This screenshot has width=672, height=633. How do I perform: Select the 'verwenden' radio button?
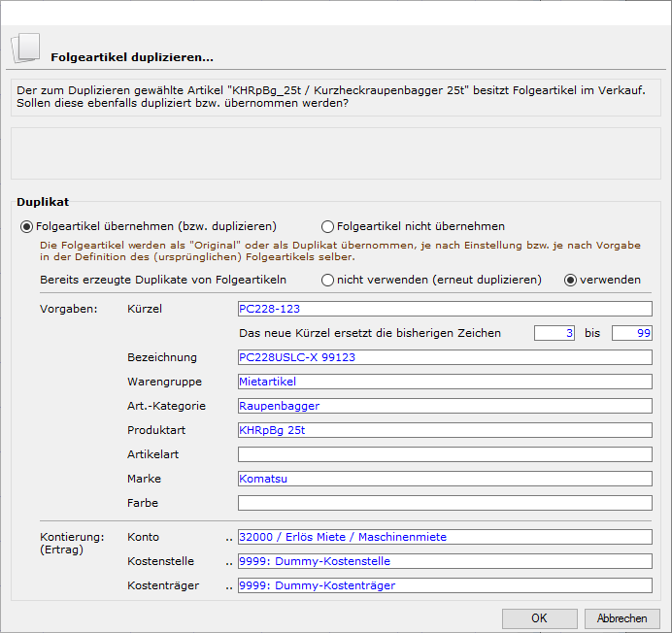coord(571,280)
